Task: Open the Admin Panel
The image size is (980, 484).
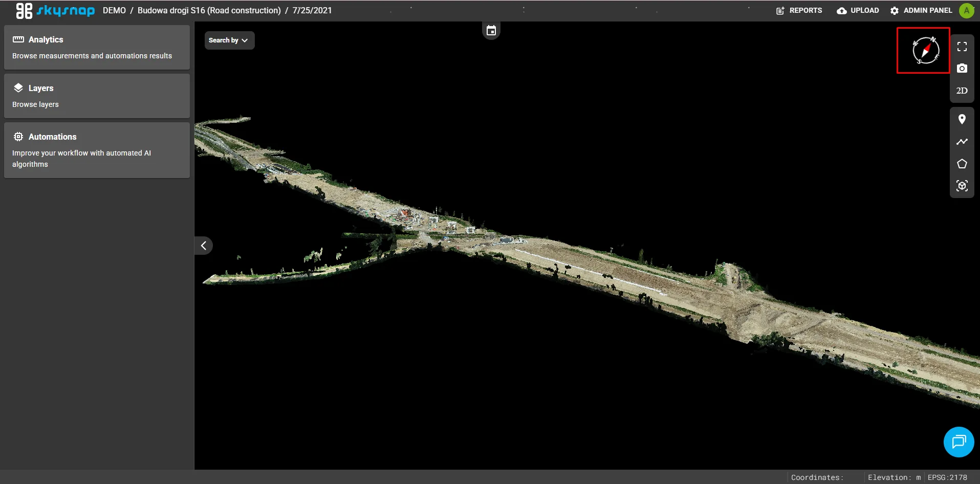Action: coord(921,10)
